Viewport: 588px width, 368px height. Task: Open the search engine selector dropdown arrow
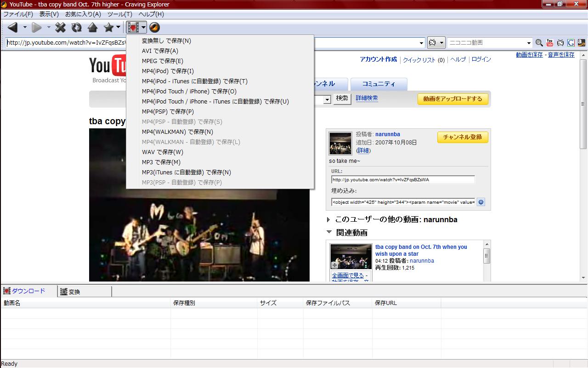click(442, 42)
